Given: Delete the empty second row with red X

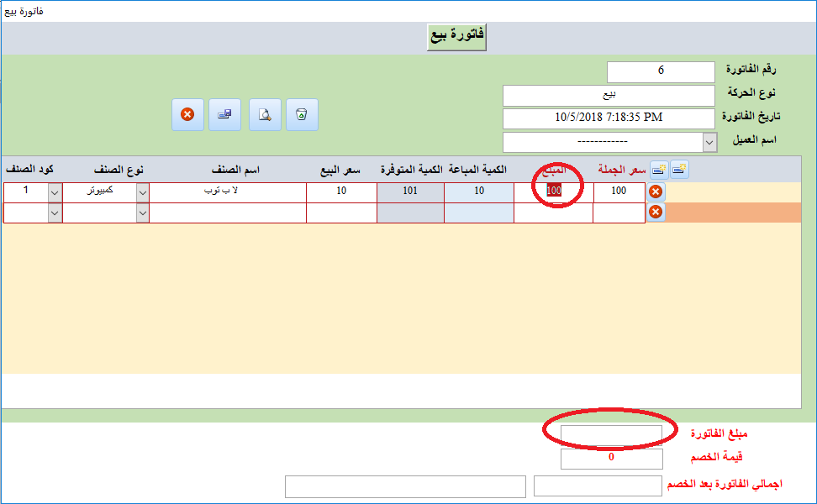Looking at the screenshot, I should point(656,213).
